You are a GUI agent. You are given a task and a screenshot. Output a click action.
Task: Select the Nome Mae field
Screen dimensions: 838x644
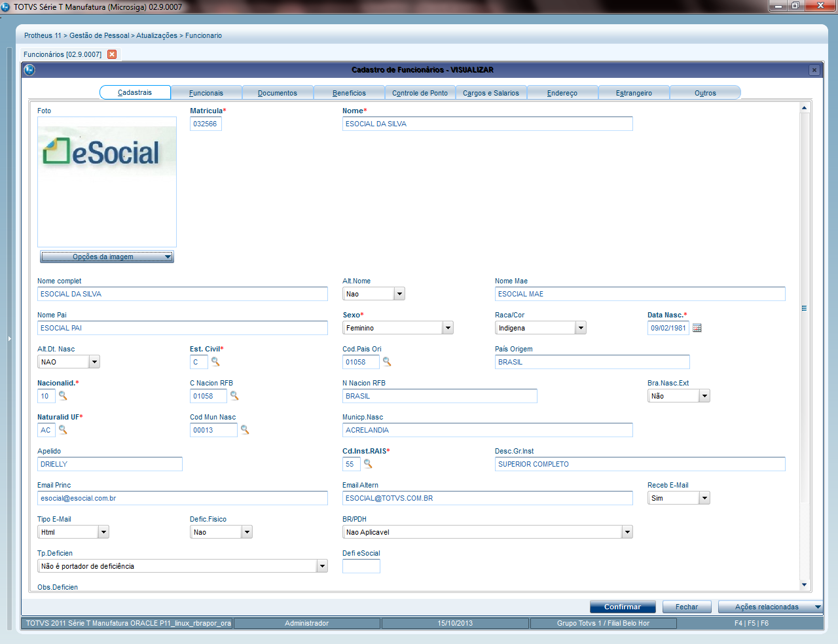640,294
